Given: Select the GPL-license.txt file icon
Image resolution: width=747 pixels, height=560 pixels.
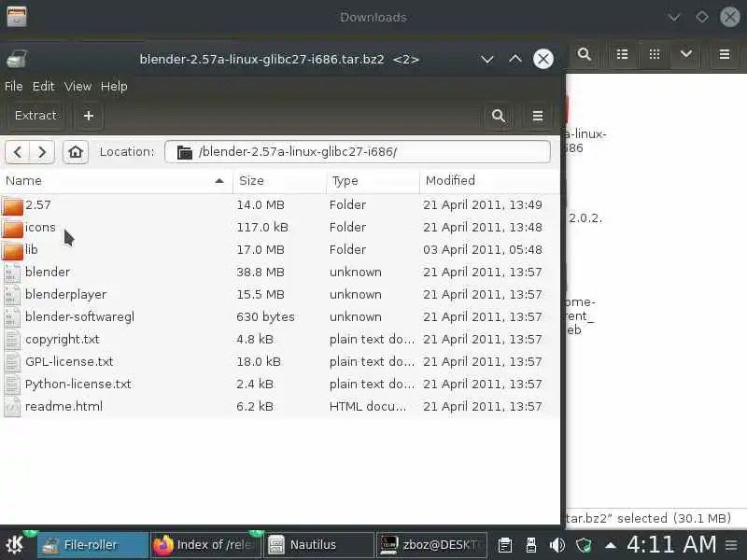Looking at the screenshot, I should click(12, 362).
